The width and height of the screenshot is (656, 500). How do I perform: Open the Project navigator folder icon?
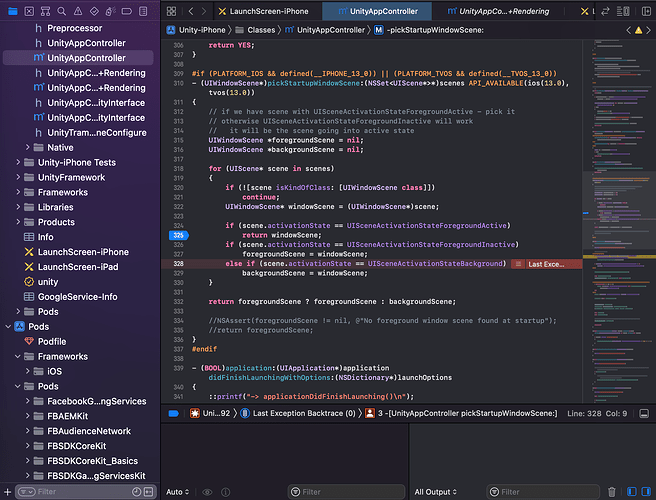(x=13, y=11)
